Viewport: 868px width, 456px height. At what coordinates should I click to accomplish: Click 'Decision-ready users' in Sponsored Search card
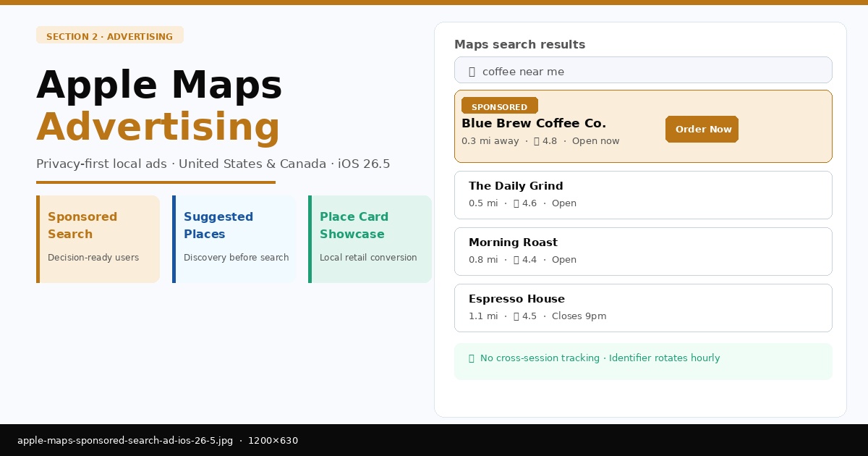click(x=93, y=258)
